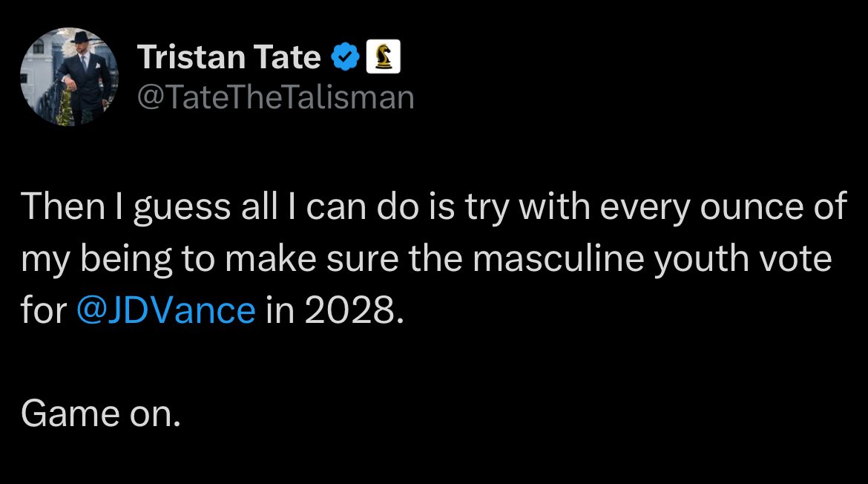
Task: Click the blue verified checkmark badge
Action: click(x=345, y=57)
